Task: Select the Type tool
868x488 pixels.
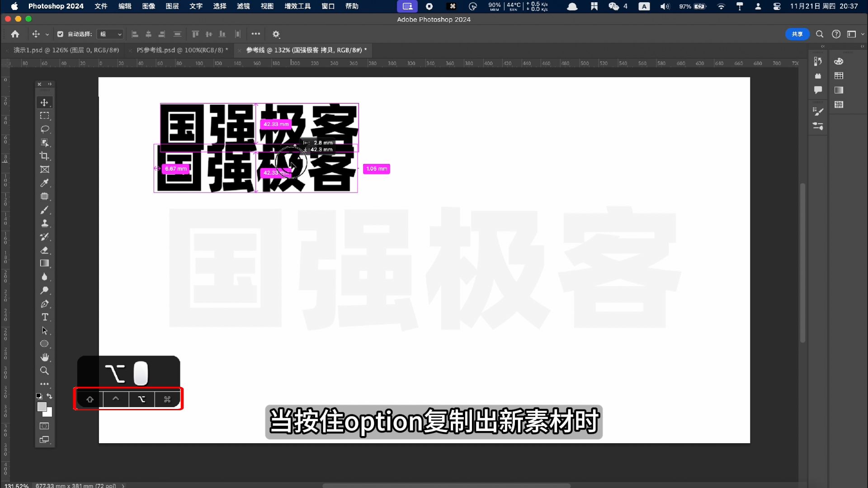Action: pos(45,317)
